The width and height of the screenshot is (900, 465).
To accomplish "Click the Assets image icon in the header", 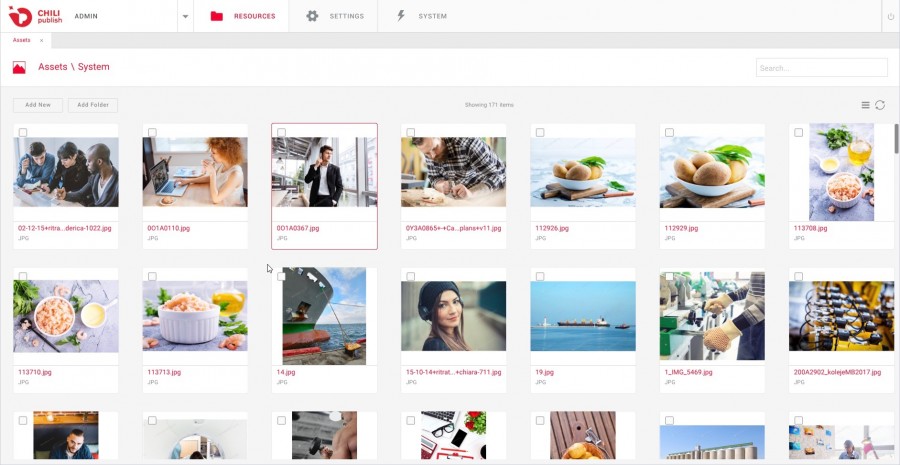I will click(19, 67).
